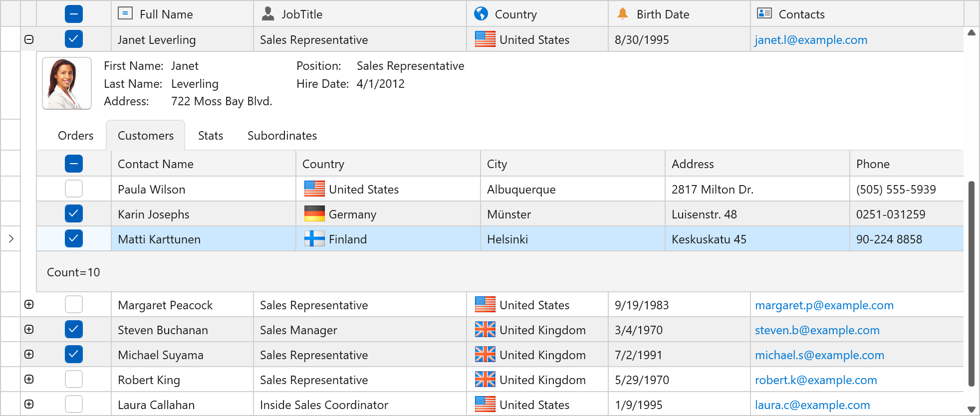Click the Finland flag in Matti Karttunen row
The width and height of the screenshot is (980, 416).
click(x=314, y=239)
